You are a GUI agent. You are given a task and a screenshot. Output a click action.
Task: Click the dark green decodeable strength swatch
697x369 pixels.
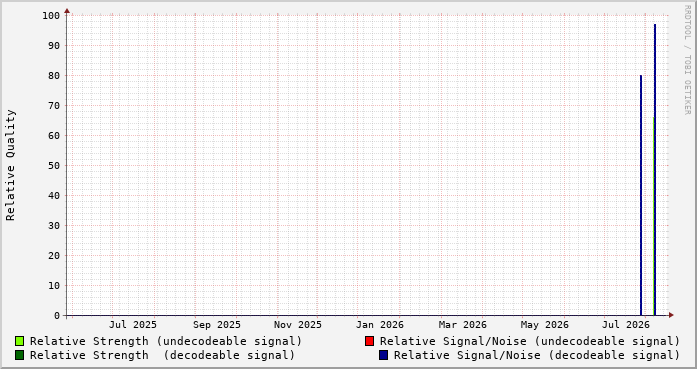point(19,355)
